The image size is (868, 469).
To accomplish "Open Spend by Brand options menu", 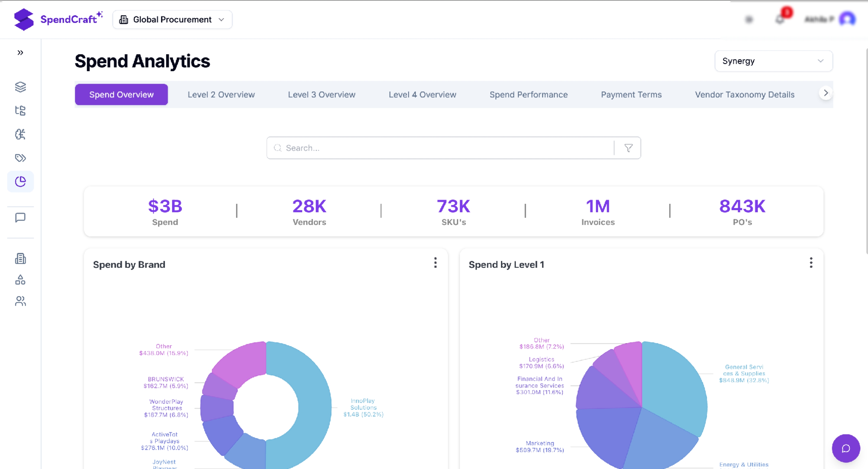I will tap(435, 263).
